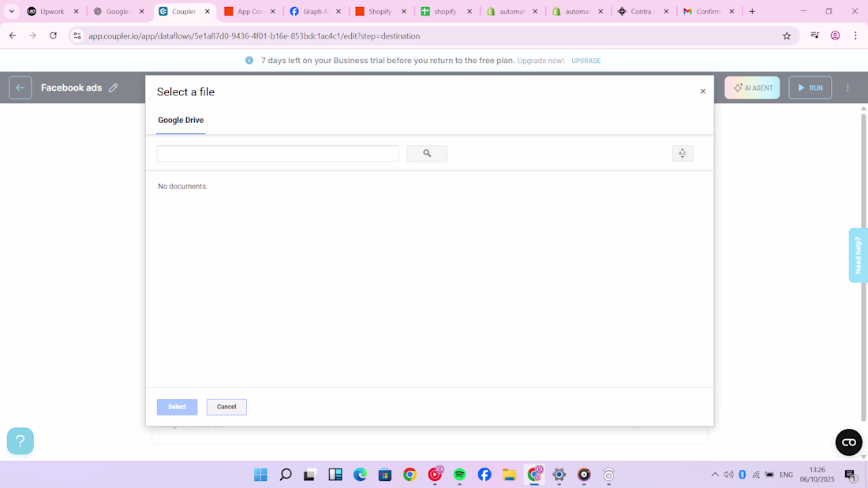
Task: Open the three-dot menu beside Run
Action: click(x=847, y=88)
